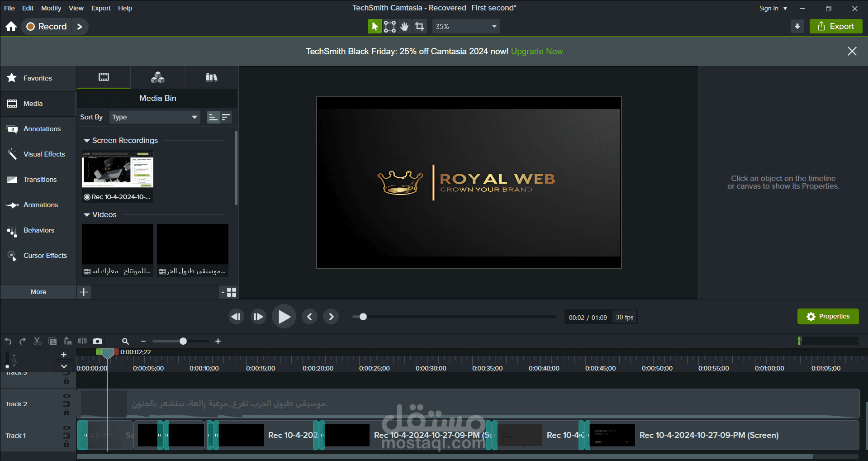
Task: Expand track options chevron below add-track
Action: 64,366
